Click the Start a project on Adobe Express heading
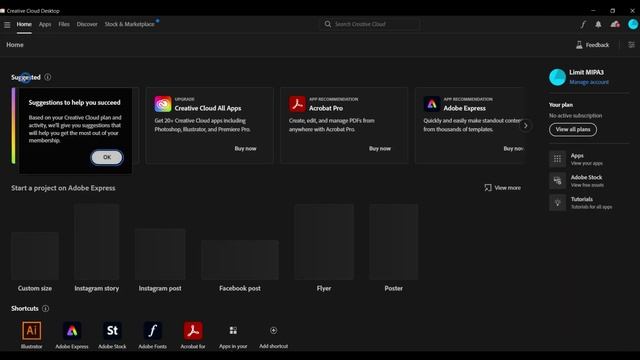The width and height of the screenshot is (640, 360). (63, 188)
